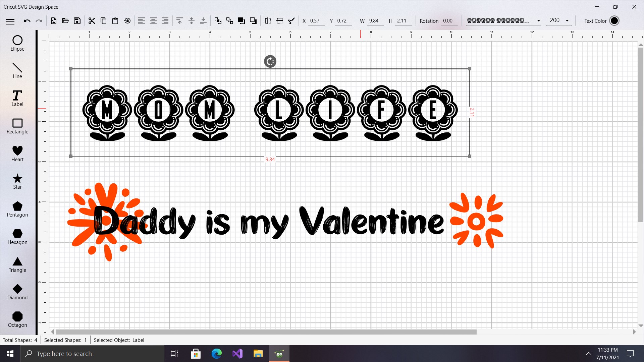Save the current design

(77, 21)
